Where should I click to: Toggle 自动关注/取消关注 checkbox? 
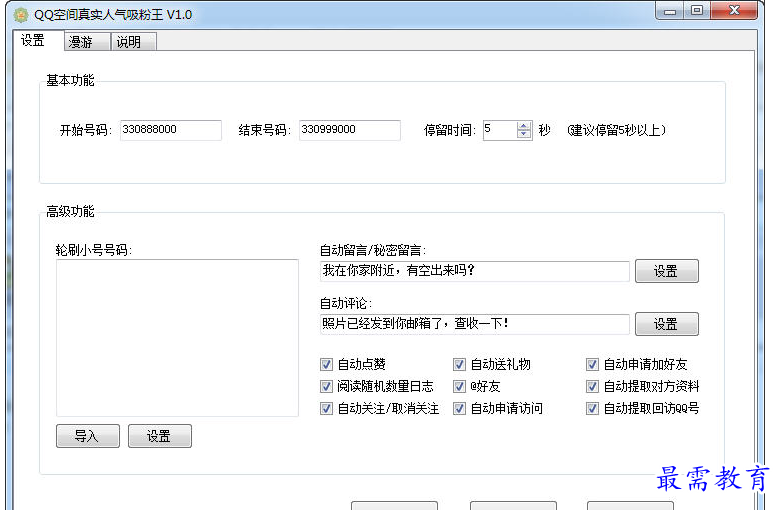point(326,408)
